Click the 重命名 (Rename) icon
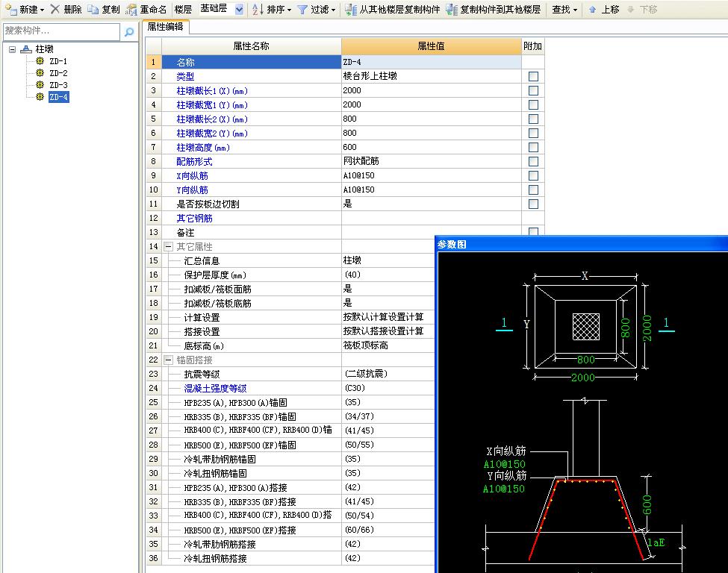This screenshot has width=728, height=573. click(x=131, y=10)
